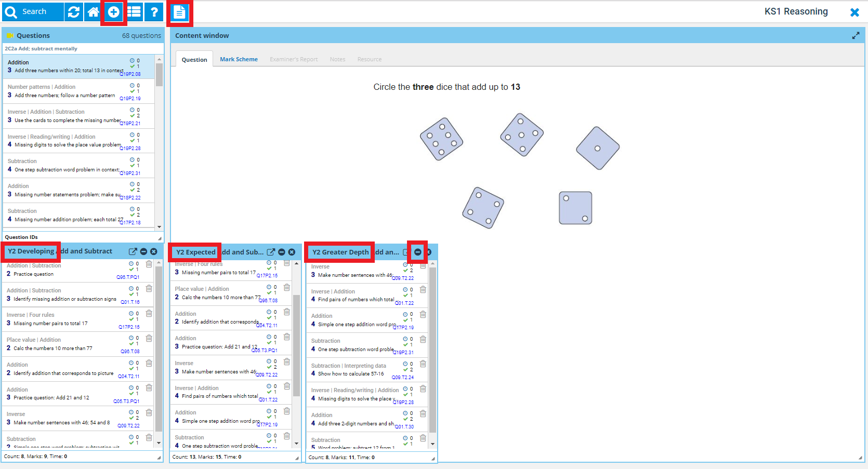Open the list view icon in the toolbar
This screenshot has width=868, height=469.
pyautogui.click(x=134, y=12)
